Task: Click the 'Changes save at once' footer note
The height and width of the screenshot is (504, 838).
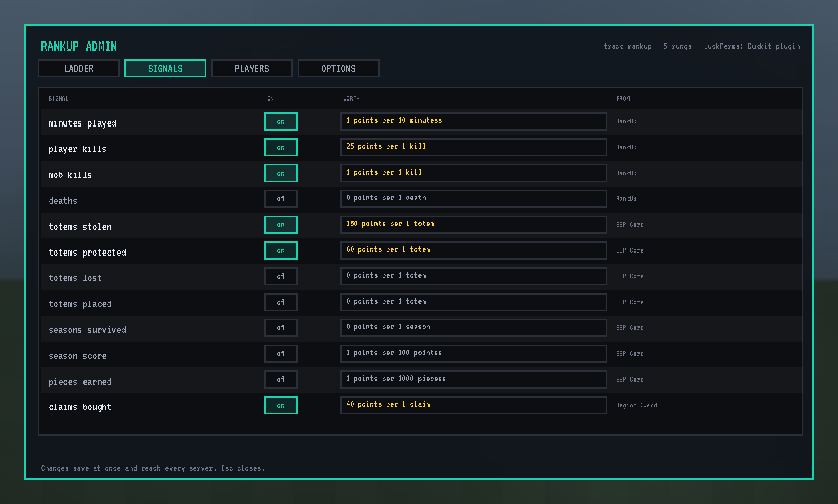Action: tap(152, 468)
